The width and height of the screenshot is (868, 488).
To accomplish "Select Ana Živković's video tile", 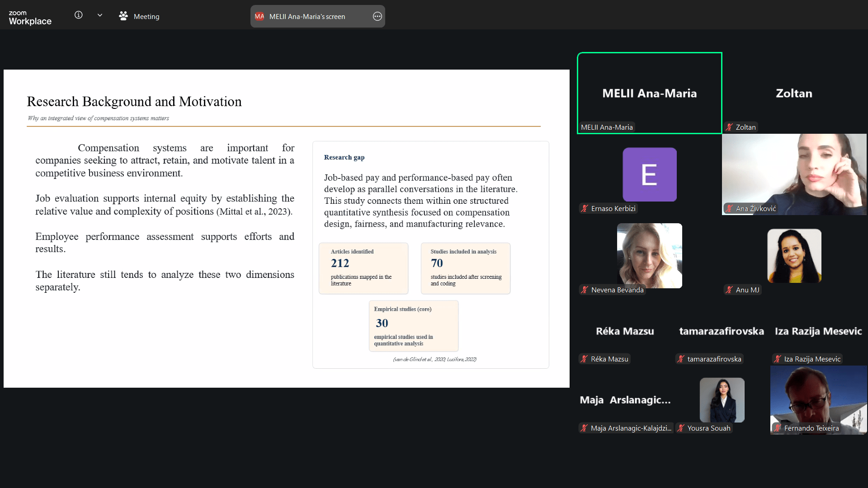I will click(x=794, y=174).
